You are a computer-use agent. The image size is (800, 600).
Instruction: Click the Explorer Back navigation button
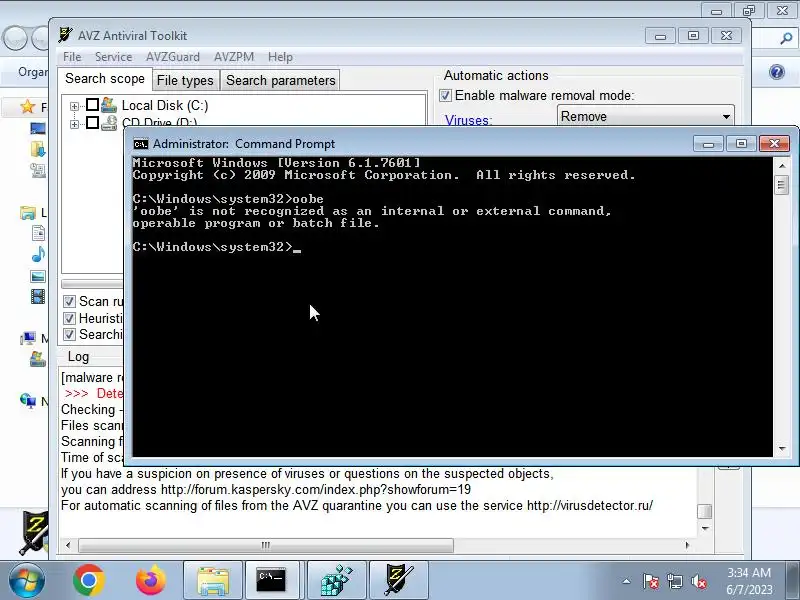(14, 38)
